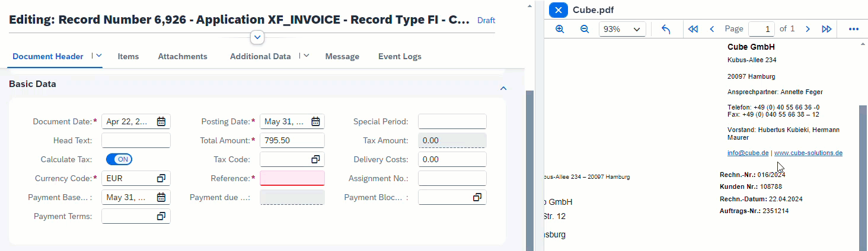Open Posting Date calendar picker
Viewport: 868px width, 251px height.
point(315,122)
